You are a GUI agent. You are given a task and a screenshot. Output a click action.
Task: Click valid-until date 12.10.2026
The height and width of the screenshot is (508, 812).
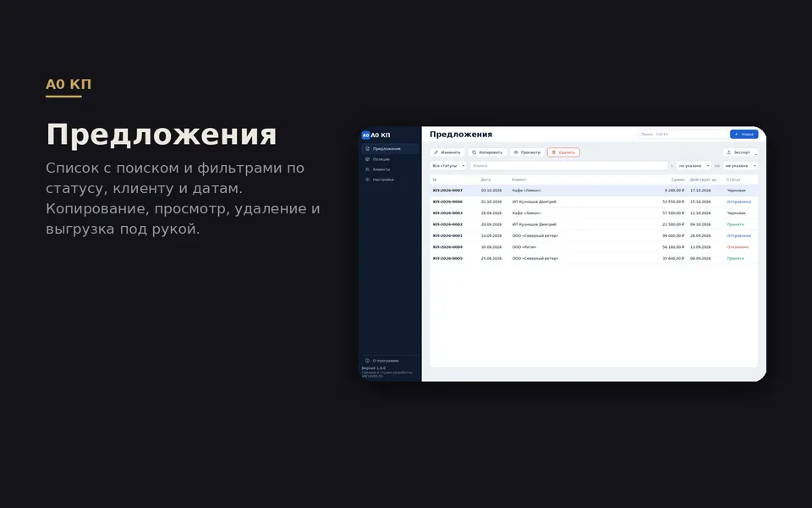pyautogui.click(x=700, y=213)
